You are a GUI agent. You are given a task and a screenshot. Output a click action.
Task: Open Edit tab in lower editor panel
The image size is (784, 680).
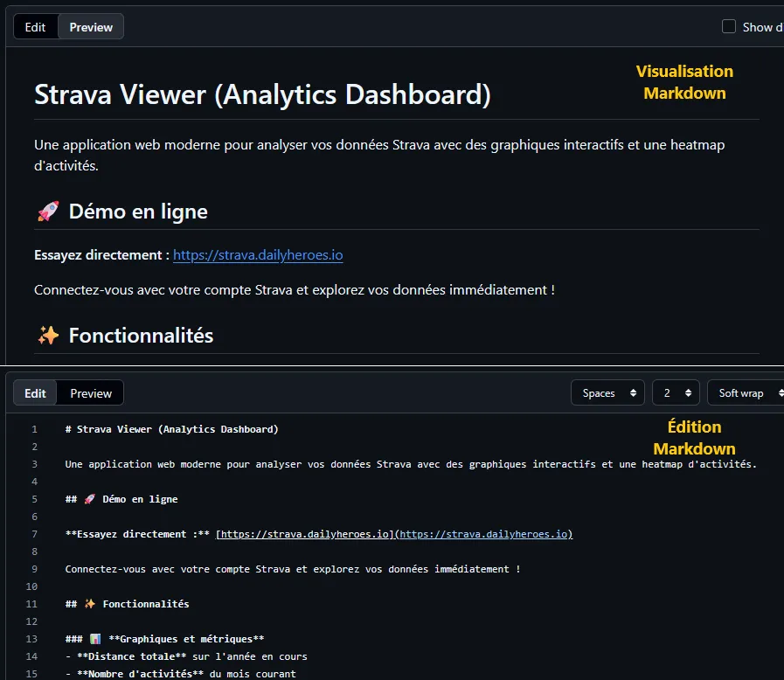pyautogui.click(x=35, y=393)
